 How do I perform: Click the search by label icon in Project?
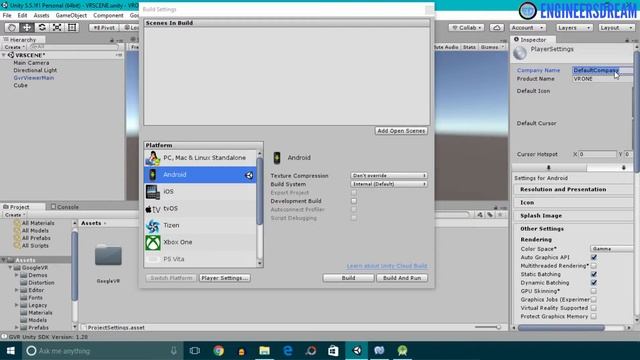[x=490, y=215]
